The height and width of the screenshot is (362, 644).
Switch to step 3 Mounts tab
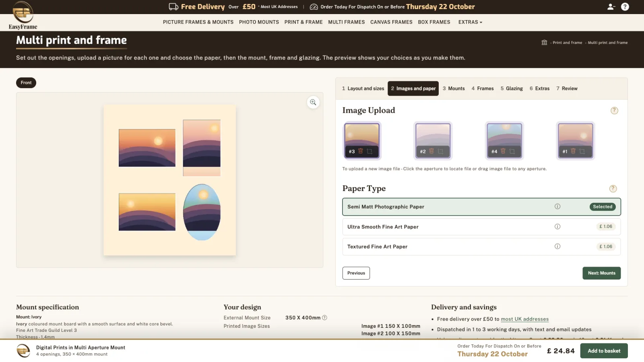click(454, 88)
